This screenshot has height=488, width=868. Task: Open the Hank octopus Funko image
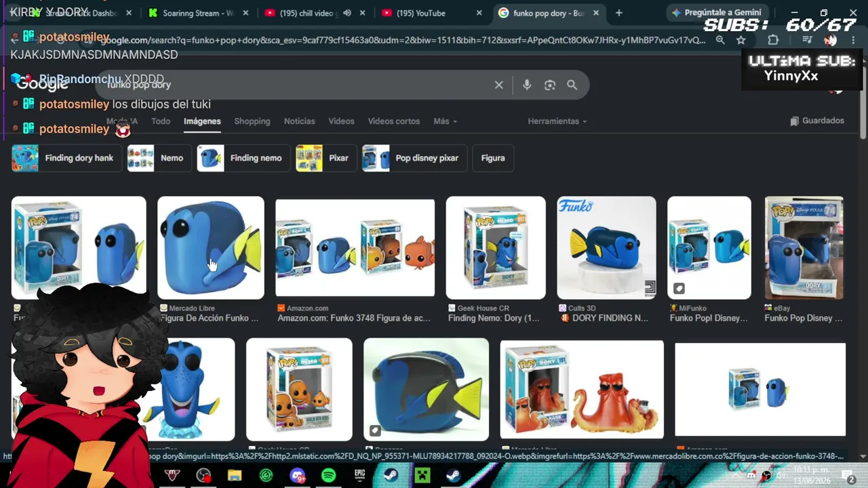coord(582,390)
